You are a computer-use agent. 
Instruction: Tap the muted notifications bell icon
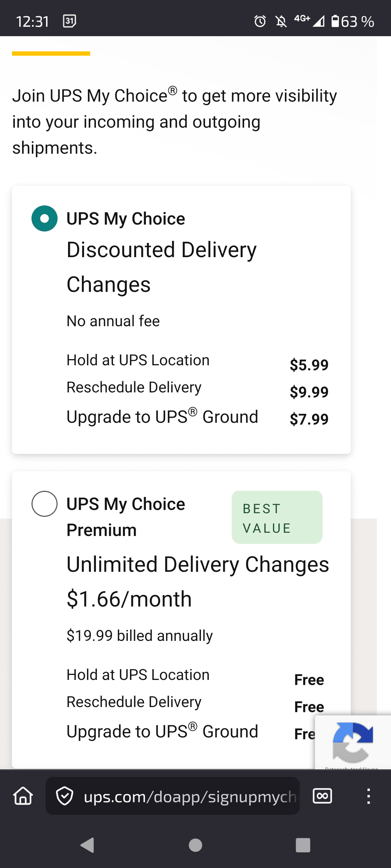point(281,21)
